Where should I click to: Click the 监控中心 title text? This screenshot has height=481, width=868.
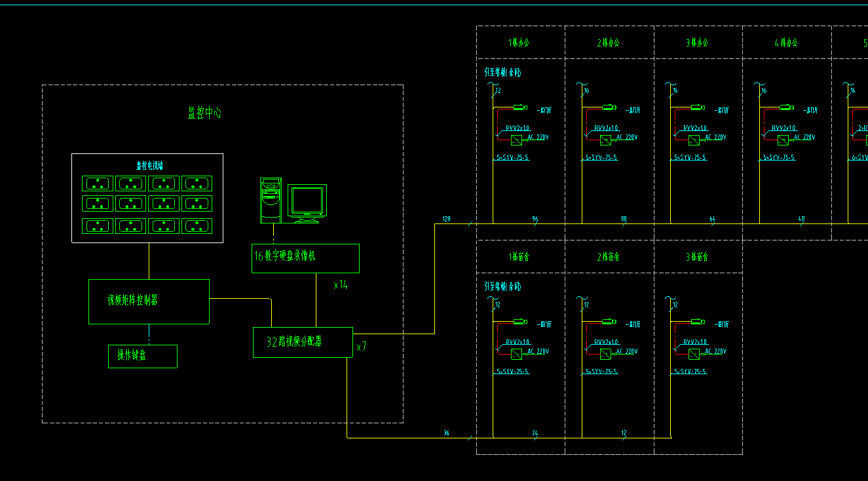205,112
